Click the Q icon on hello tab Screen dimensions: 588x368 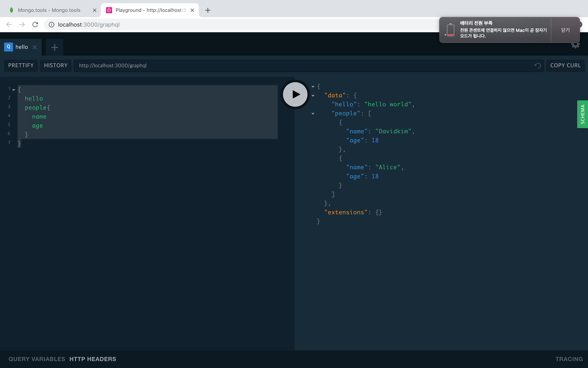9,47
